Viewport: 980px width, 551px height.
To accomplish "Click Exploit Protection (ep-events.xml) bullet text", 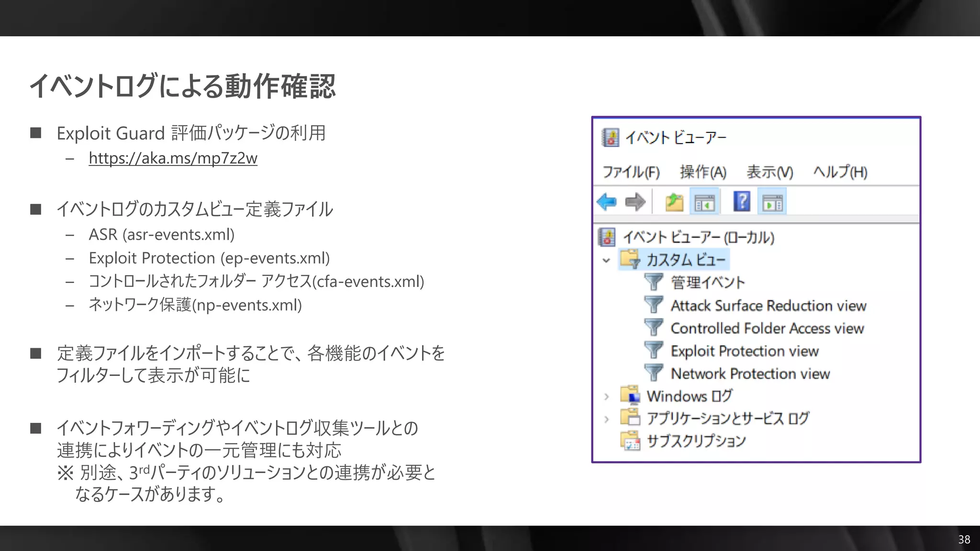I will tap(209, 258).
